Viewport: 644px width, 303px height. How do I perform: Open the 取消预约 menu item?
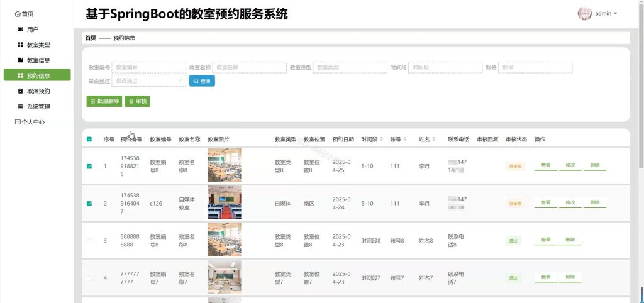coord(34,91)
